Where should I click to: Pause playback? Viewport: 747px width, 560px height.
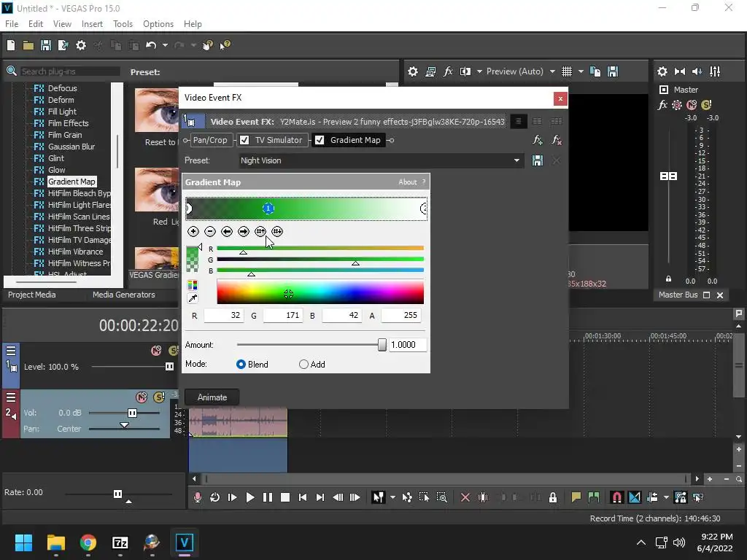(x=268, y=497)
